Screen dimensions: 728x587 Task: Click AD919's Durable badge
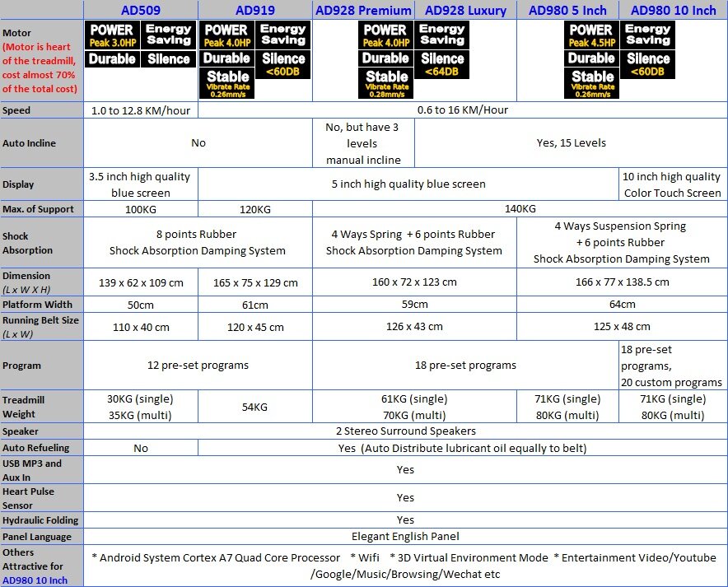coord(227,58)
